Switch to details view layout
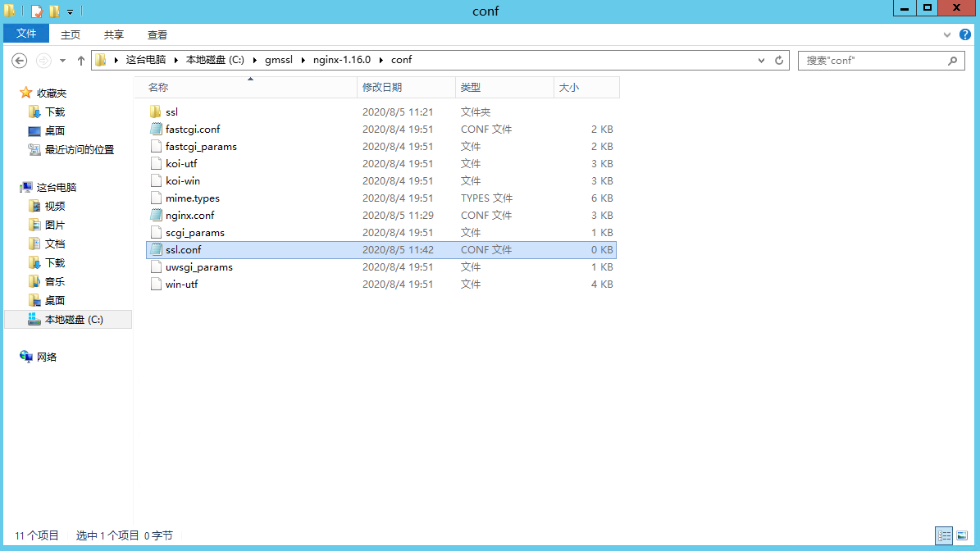The image size is (980, 551). [944, 535]
